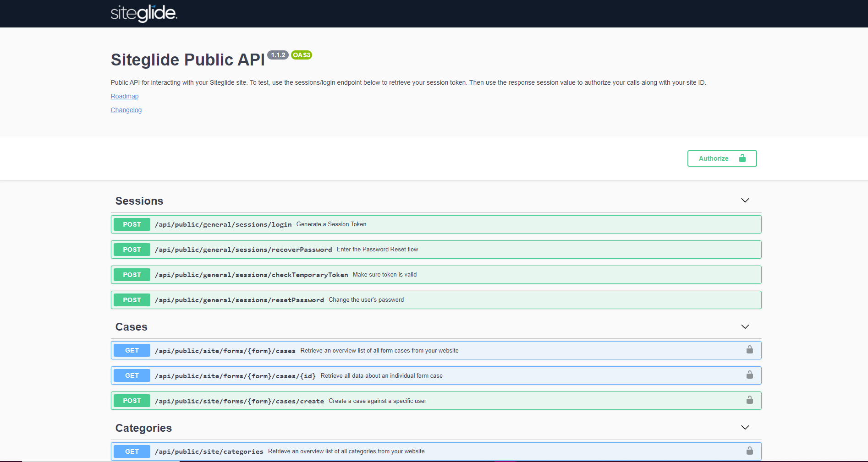The width and height of the screenshot is (868, 462).
Task: Click POST badge of sessions/login
Action: [x=132, y=224]
